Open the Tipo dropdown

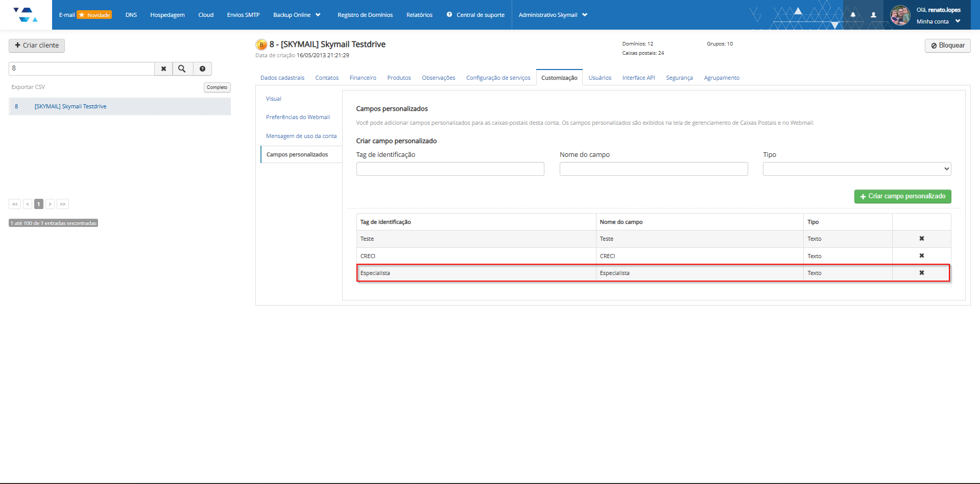[x=856, y=169]
